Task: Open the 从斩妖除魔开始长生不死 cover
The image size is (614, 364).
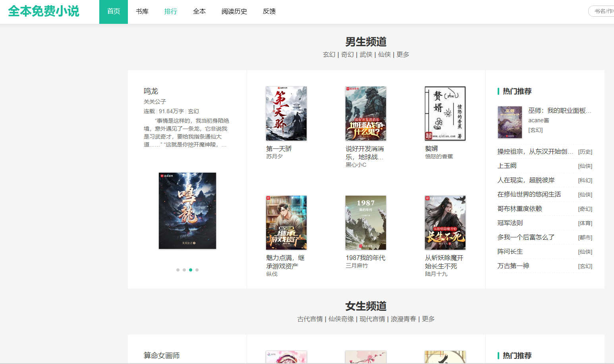Action: (445, 223)
